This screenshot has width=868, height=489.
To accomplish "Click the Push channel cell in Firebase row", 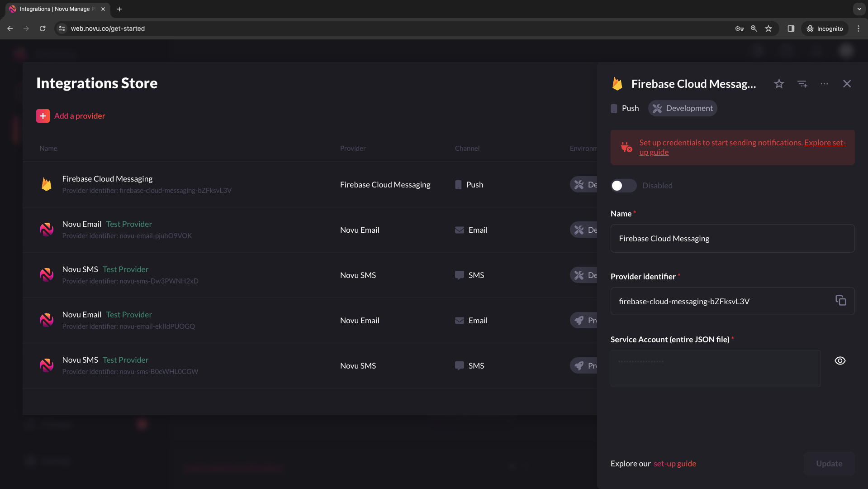I will click(x=469, y=185).
